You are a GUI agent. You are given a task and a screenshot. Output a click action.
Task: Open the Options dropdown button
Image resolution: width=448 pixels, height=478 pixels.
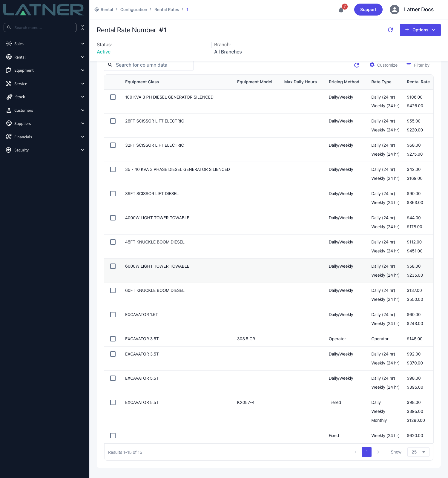click(420, 30)
